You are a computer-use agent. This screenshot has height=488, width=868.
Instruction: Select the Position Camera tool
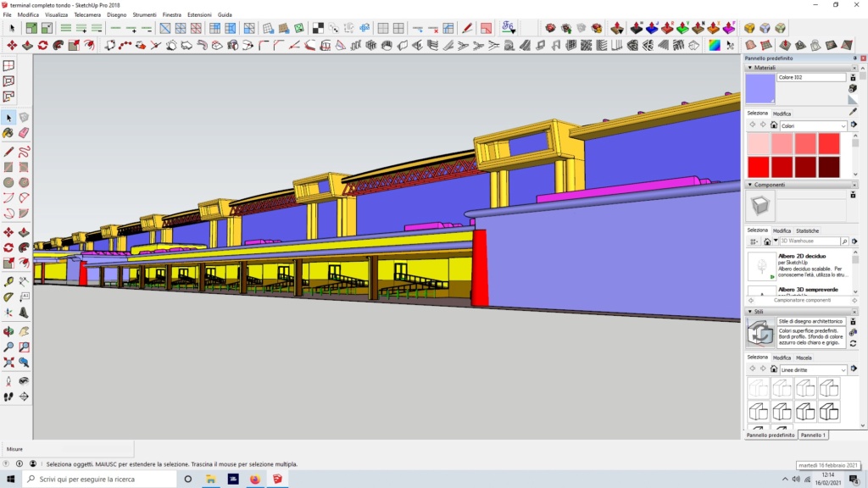pos(8,381)
